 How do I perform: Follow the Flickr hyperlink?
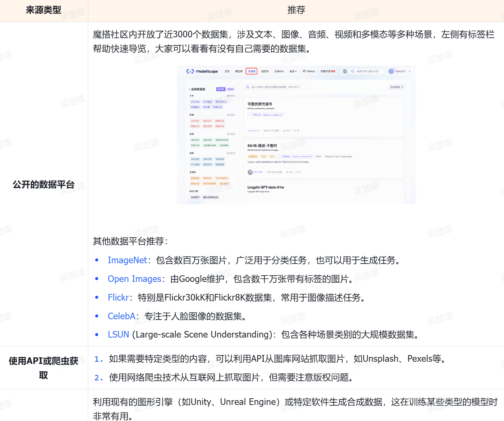[118, 298]
